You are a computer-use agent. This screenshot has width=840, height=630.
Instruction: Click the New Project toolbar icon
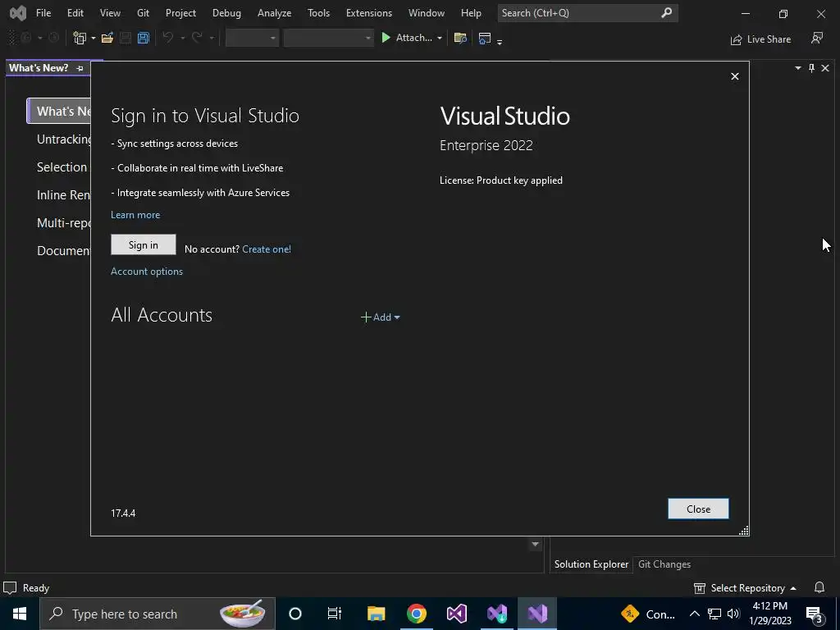click(x=80, y=38)
